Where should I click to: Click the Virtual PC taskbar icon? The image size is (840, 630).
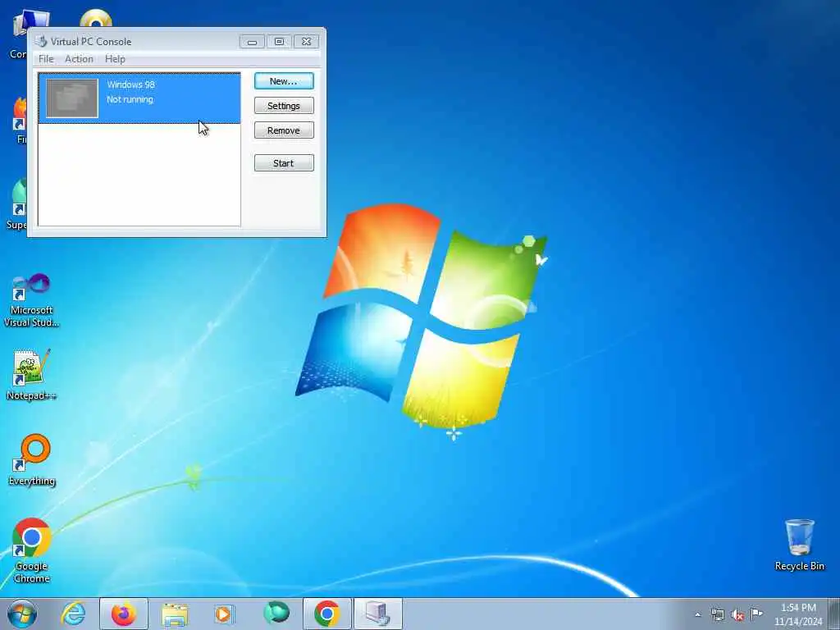point(377,614)
